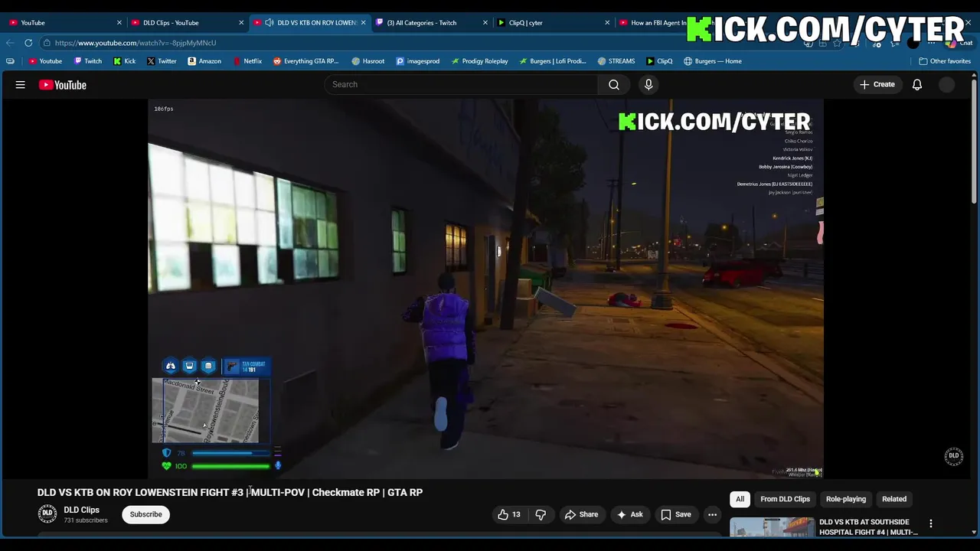The height and width of the screenshot is (551, 980).
Task: Click the DLD channel watermark on video
Action: click(954, 456)
